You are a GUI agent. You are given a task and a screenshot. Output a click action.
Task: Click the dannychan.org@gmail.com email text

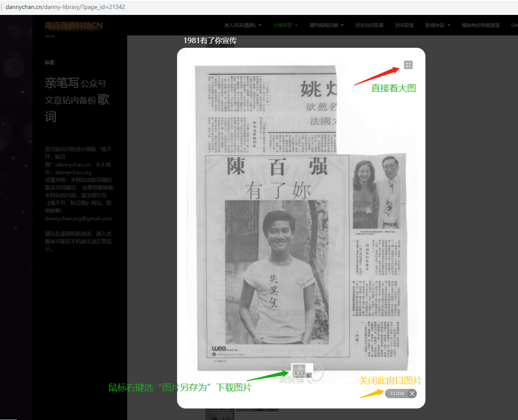(79, 219)
